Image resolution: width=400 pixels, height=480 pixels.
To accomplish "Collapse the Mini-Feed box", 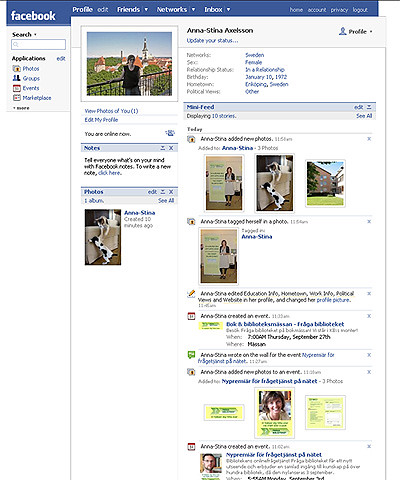I will [369, 107].
